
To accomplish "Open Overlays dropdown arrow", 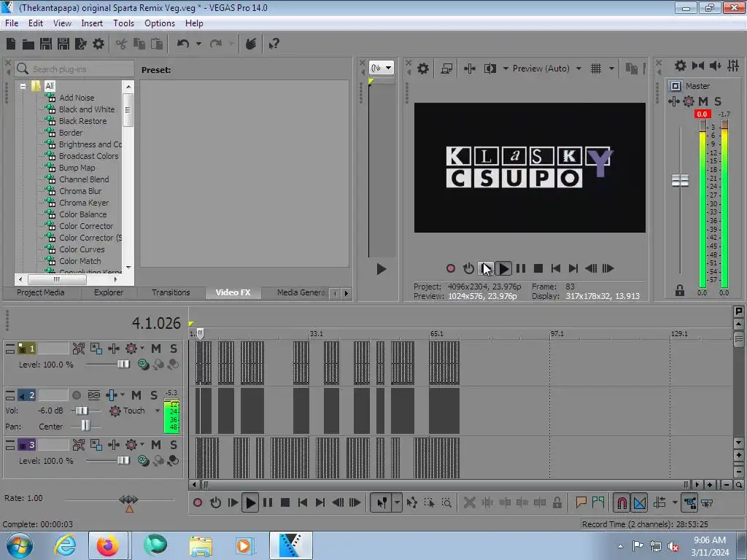I will (x=611, y=69).
